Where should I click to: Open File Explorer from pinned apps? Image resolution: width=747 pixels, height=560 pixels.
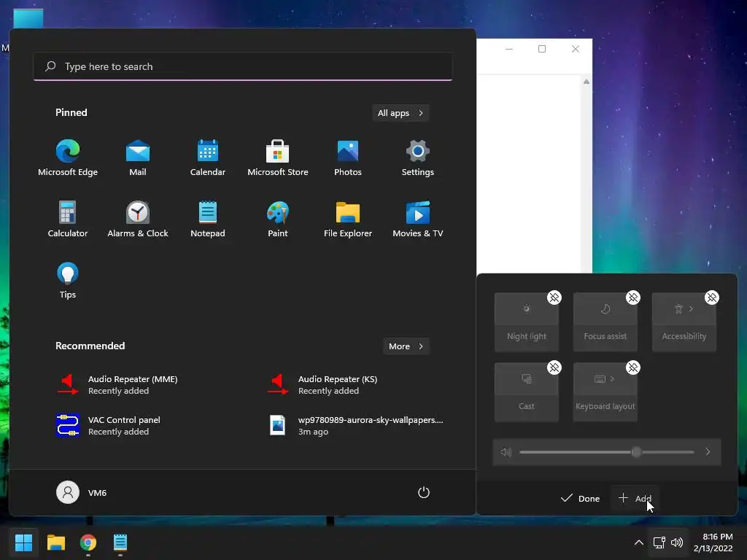(x=348, y=219)
